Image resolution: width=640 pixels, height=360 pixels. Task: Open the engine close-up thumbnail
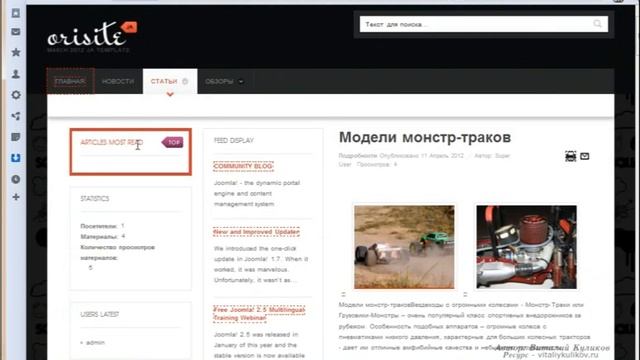[x=527, y=247]
